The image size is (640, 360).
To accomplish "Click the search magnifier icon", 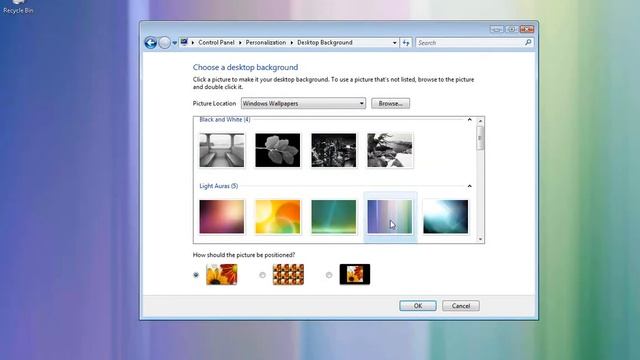I will pyautogui.click(x=528, y=42).
